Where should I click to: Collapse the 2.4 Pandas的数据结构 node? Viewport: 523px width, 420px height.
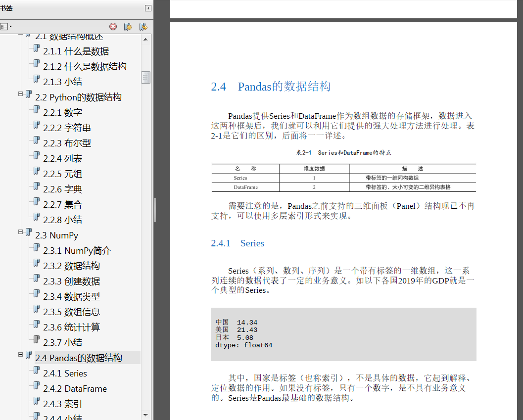click(20, 355)
